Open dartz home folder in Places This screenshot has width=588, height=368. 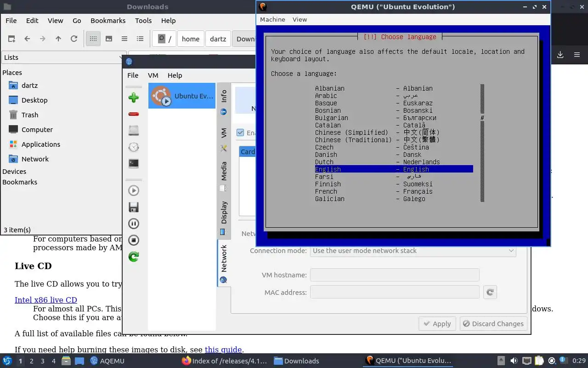pos(29,85)
